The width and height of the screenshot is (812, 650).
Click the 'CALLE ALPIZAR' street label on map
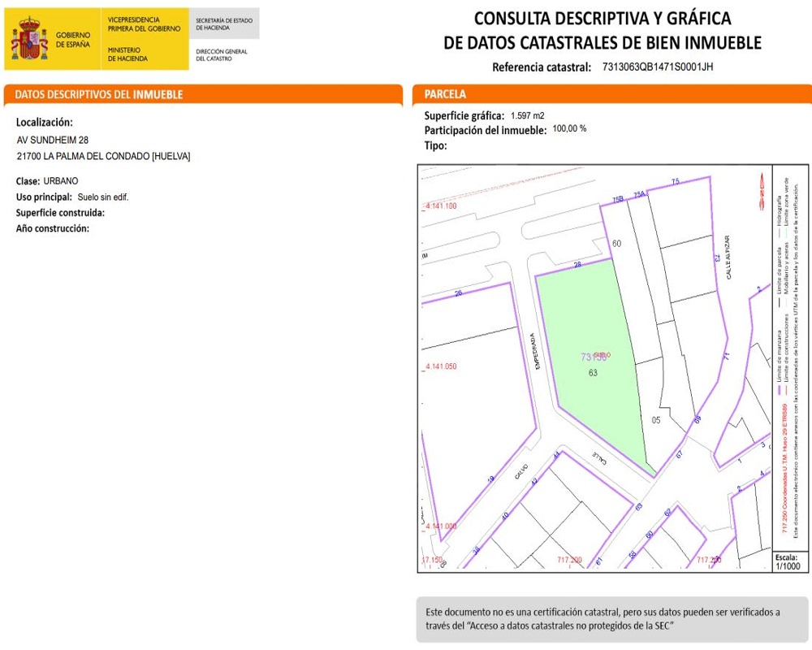coord(728,258)
